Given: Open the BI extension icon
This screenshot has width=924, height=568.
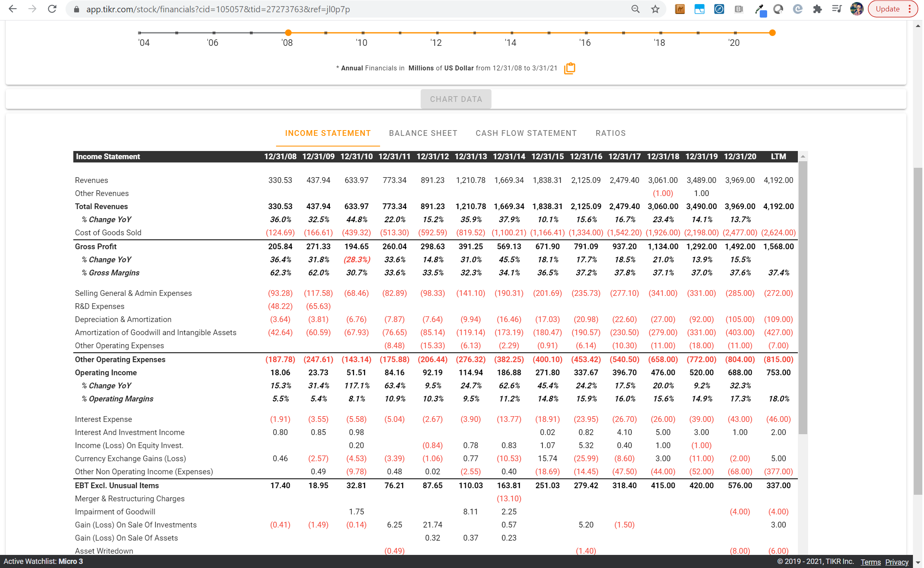Looking at the screenshot, I should [739, 9].
